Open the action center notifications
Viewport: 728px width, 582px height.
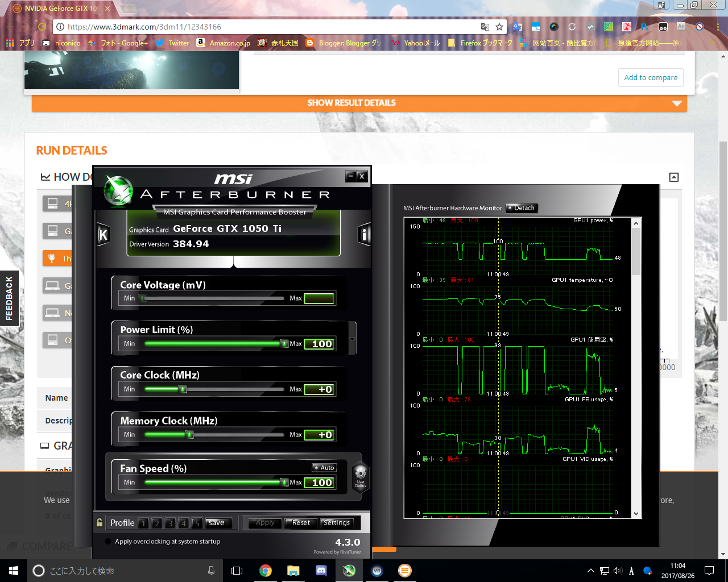click(x=709, y=571)
